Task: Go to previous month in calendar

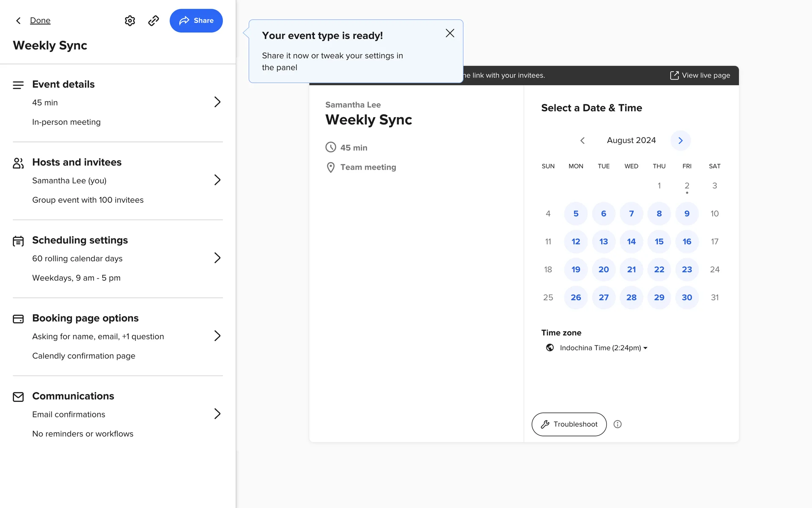Action: tap(582, 141)
